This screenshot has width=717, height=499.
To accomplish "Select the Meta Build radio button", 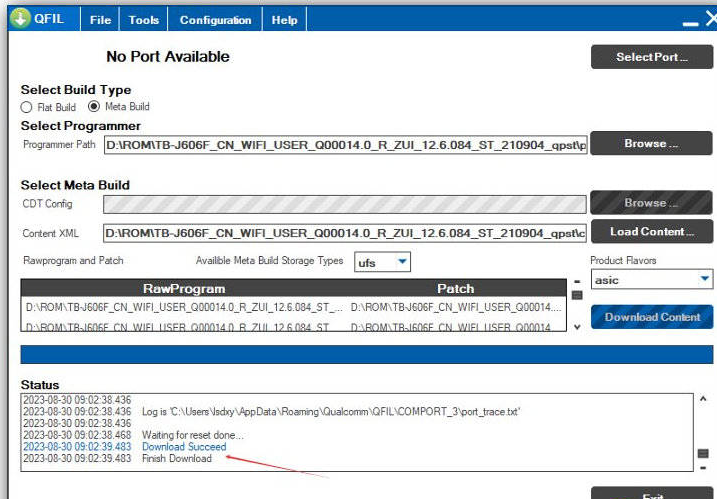I will pyautogui.click(x=94, y=107).
